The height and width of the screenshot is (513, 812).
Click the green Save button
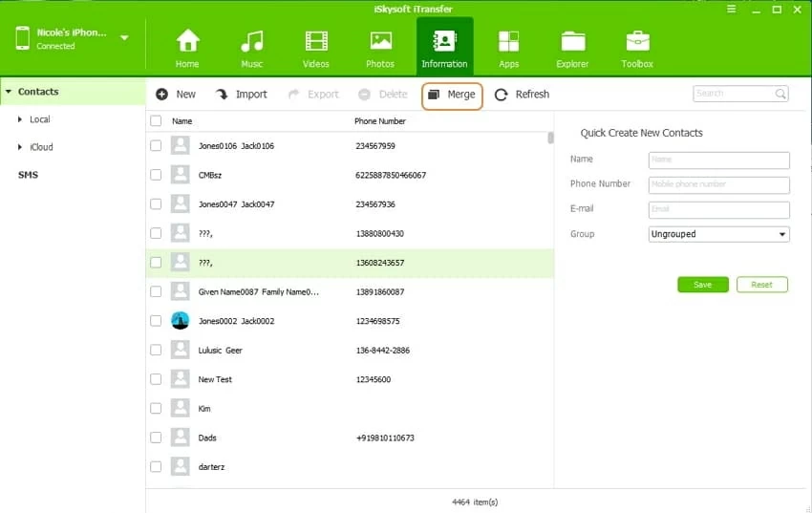coord(702,285)
